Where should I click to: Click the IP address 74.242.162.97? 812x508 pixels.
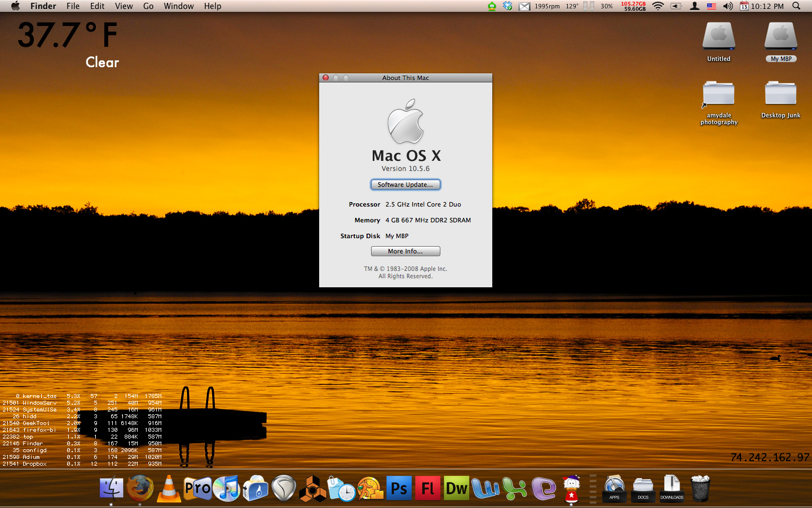770,457
